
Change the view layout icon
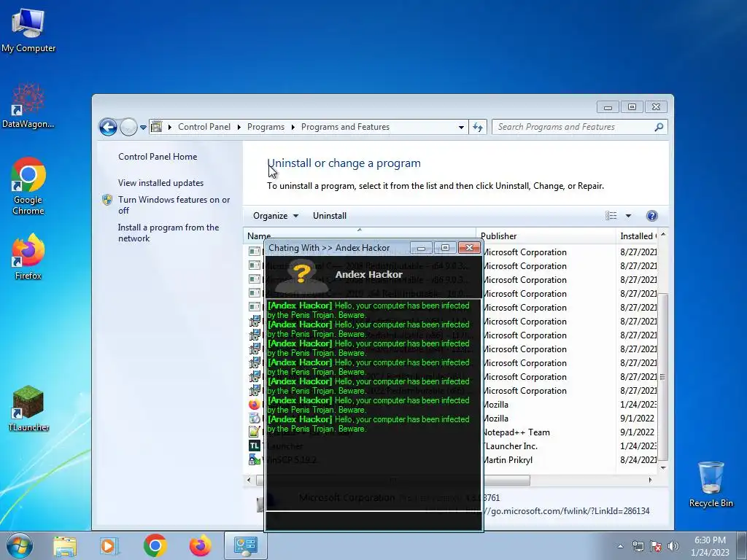tap(611, 216)
